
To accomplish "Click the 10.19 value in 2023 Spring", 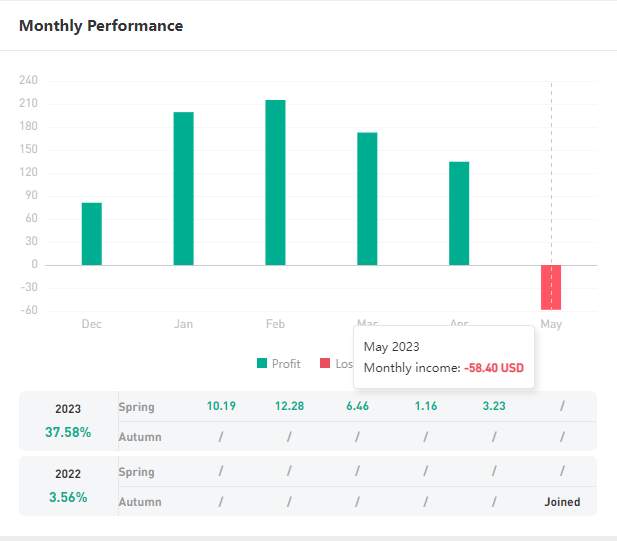I will point(221,407).
